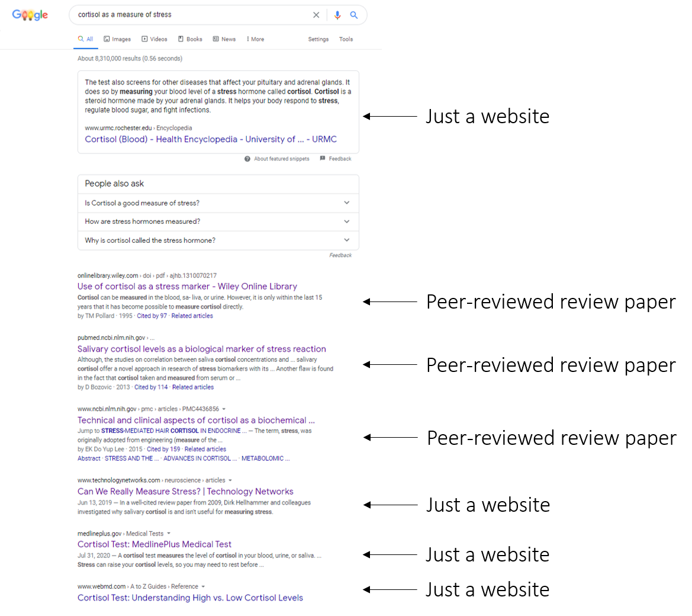692x616 pixels.
Task: Click the pubmed.ncbi.nlm.nih.gov URL breadcrumb
Action: tap(115, 338)
